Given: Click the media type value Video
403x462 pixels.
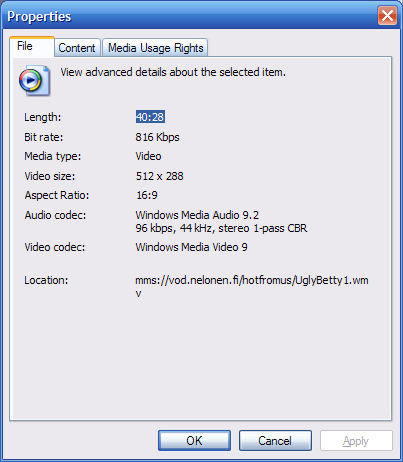Looking at the screenshot, I should tap(148, 156).
